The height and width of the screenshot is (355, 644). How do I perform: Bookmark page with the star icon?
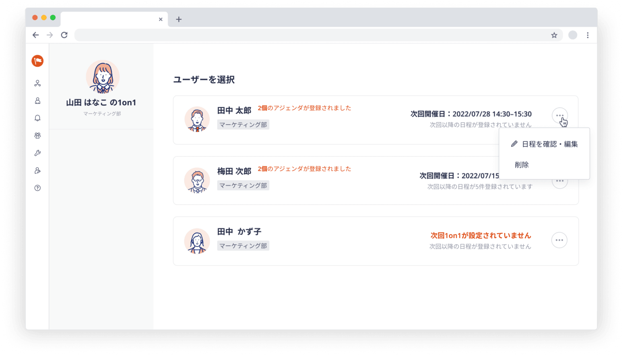pyautogui.click(x=554, y=35)
